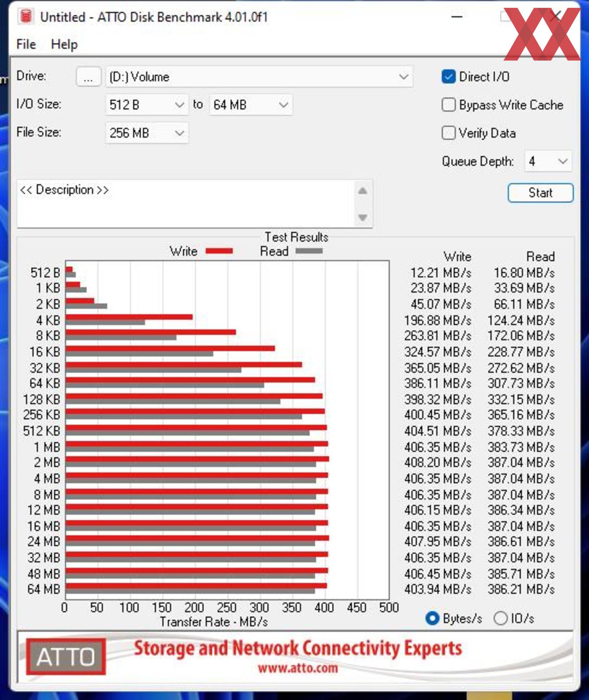
Task: Click the ATTO logo in the banner
Action: (x=66, y=656)
